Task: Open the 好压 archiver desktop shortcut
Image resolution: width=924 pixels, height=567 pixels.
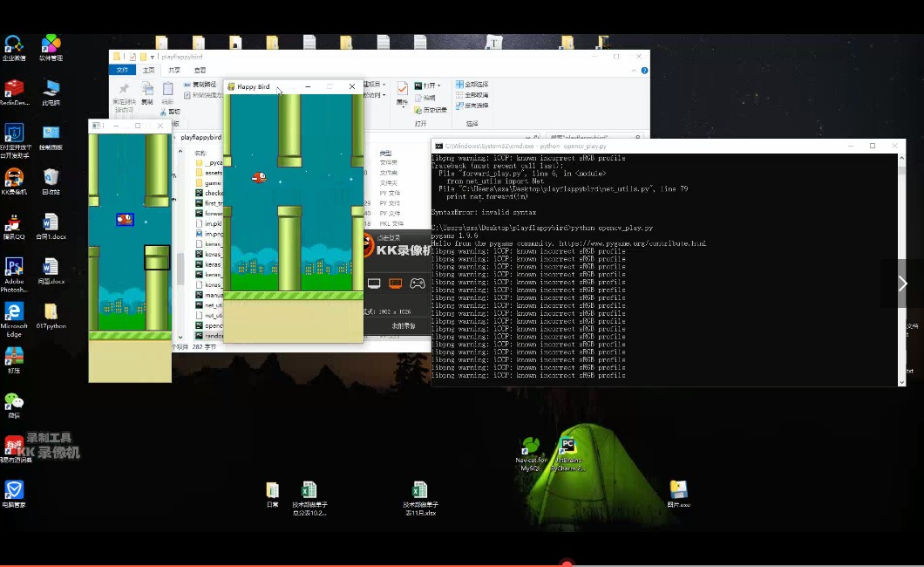Action: click(14, 361)
